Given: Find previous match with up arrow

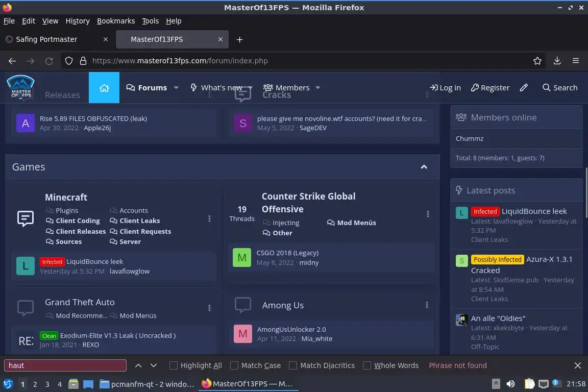Looking at the screenshot, I should point(138,365).
